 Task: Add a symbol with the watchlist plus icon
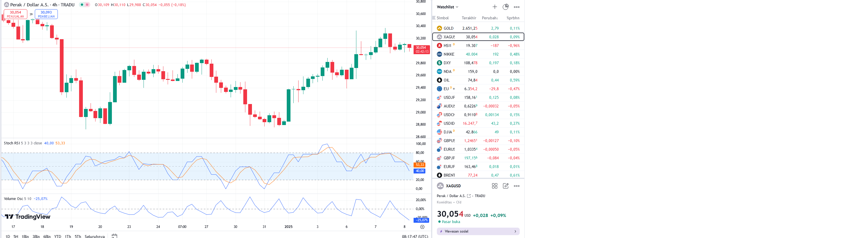coord(494,7)
